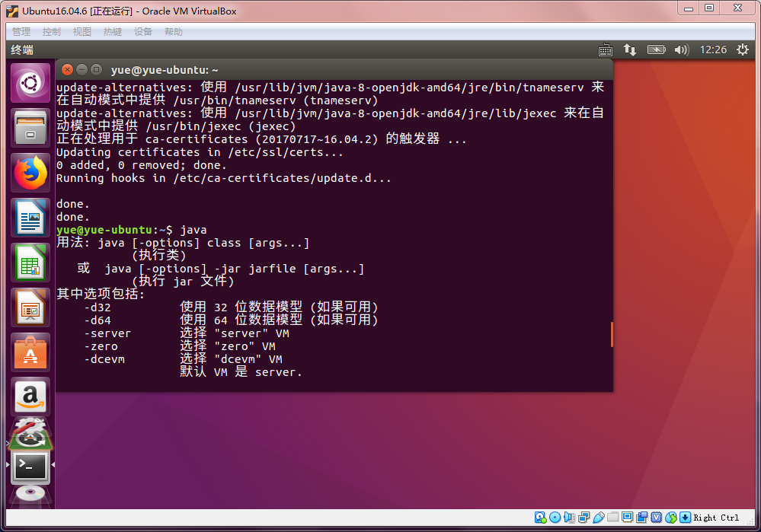Click the -d32 option line
The height and width of the screenshot is (532, 761).
click(x=231, y=307)
